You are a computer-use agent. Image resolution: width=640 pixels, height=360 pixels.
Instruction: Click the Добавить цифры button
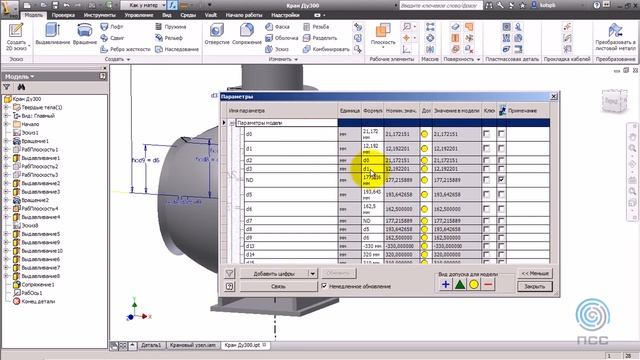(273, 273)
